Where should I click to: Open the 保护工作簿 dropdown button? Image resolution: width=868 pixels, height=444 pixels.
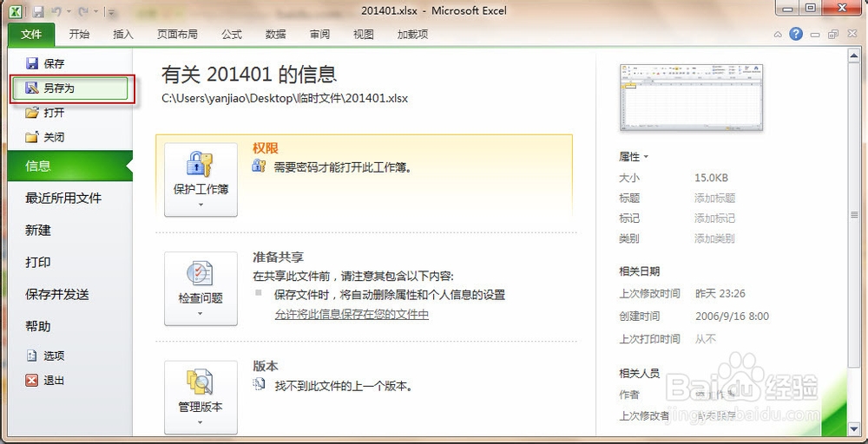click(x=201, y=180)
